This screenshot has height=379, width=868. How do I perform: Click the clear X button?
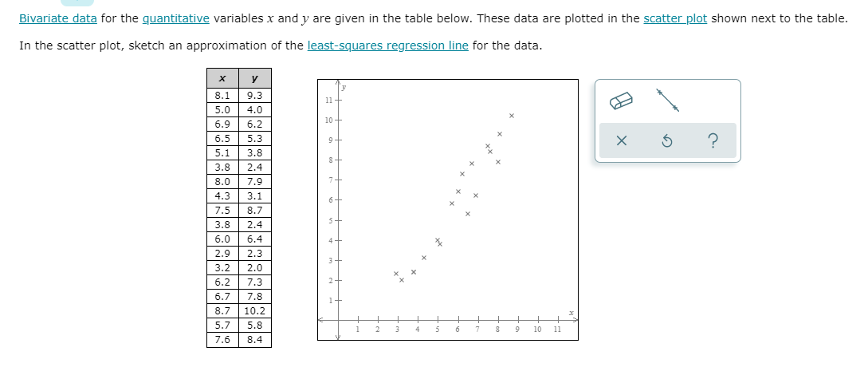pyautogui.click(x=621, y=141)
